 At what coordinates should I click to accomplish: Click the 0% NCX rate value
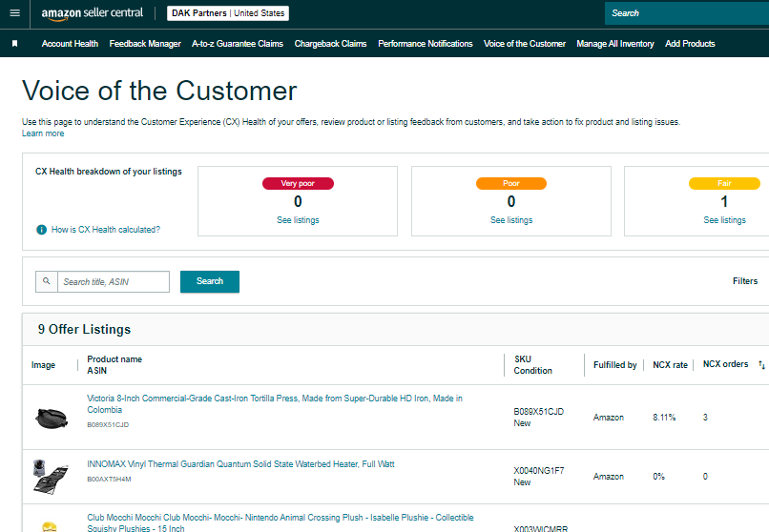point(658,476)
